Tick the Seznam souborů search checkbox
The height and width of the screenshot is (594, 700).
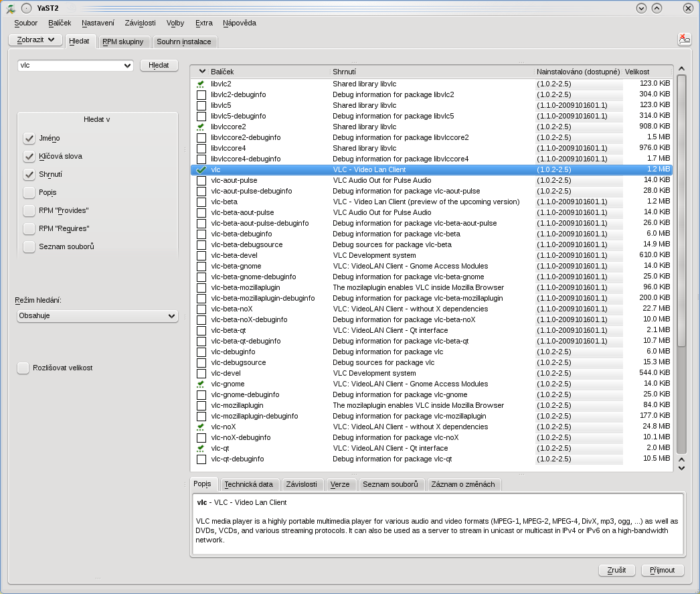29,246
